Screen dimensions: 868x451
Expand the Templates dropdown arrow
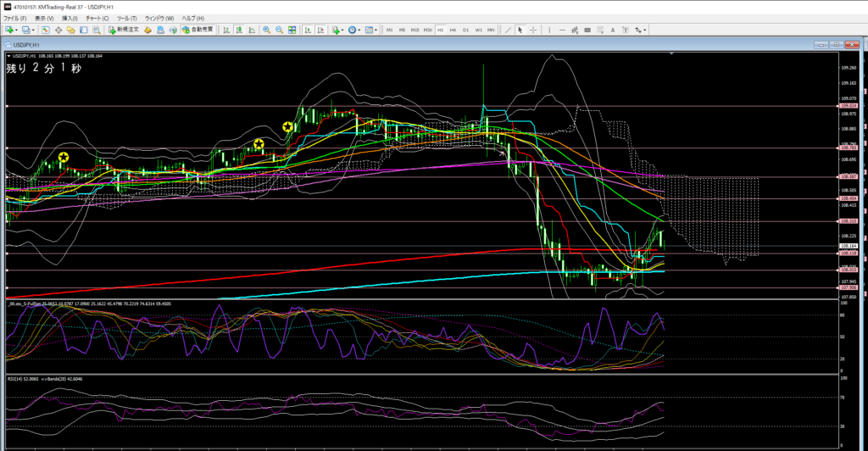tap(376, 30)
